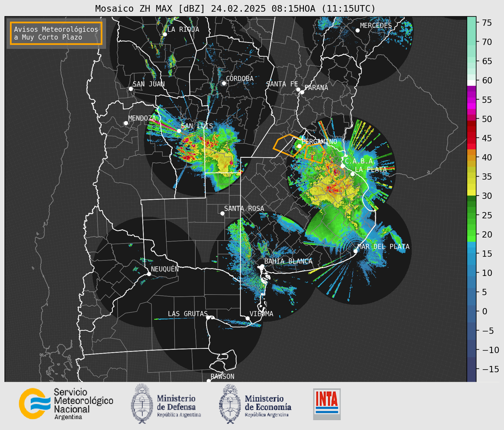504x430 pixels.
Task: Click the LA RIOJA label text
Action: [183, 30]
